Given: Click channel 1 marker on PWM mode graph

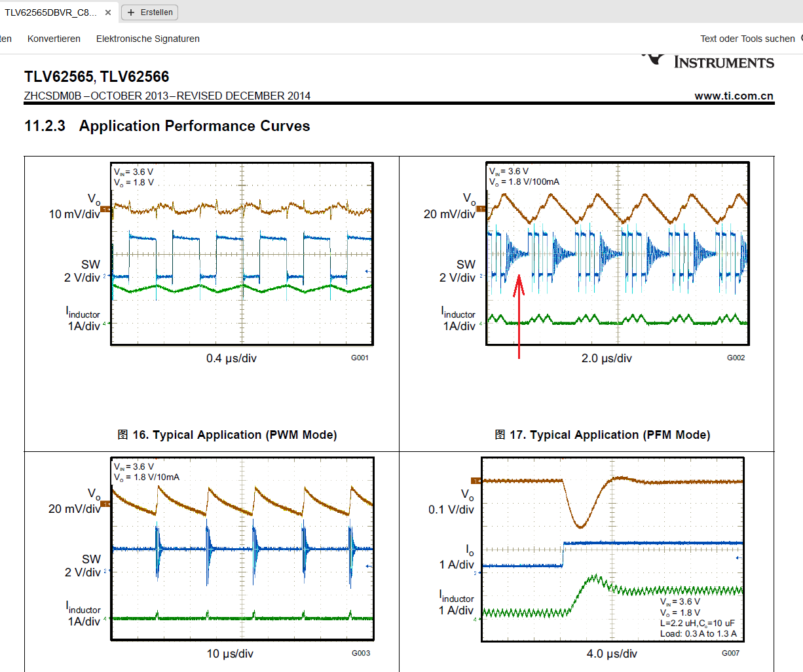Looking at the screenshot, I should [x=106, y=210].
